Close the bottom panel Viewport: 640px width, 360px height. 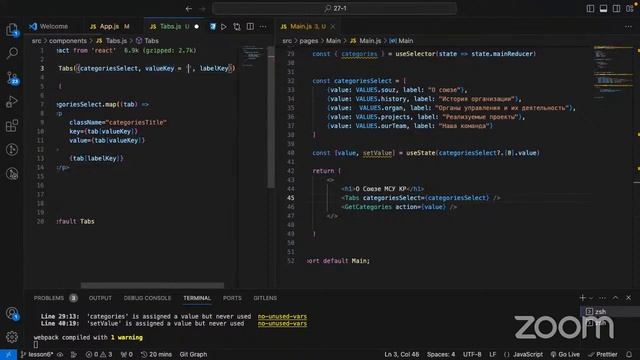coord(629,298)
